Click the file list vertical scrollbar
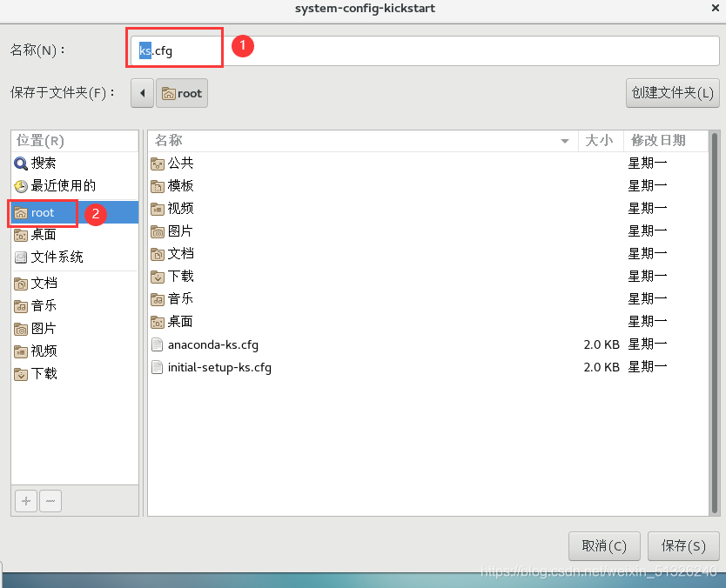Image resolution: width=726 pixels, height=588 pixels. (714, 323)
